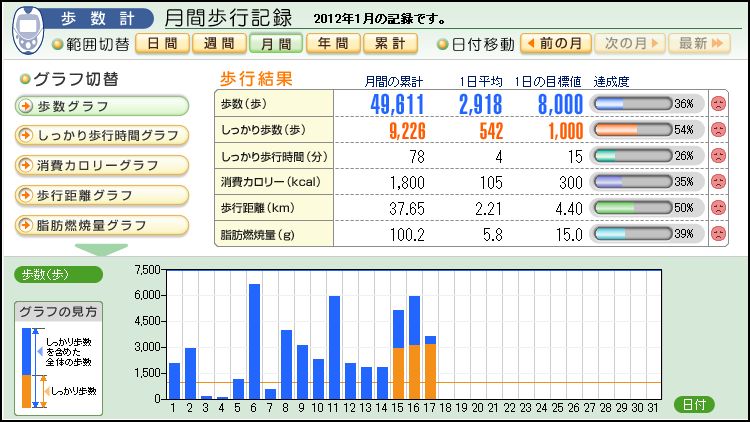750x422 pixels.
Task: Click the day 16 stacked bar
Action: pyautogui.click(x=414, y=347)
